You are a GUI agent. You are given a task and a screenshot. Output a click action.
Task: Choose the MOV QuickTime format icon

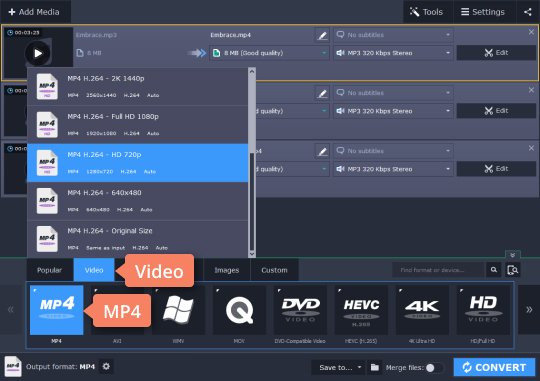[x=239, y=310]
